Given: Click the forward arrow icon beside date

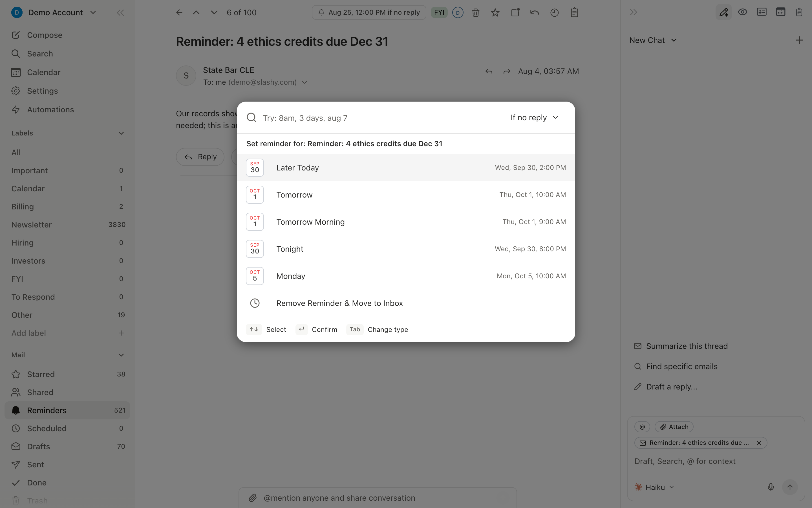Looking at the screenshot, I should point(507,72).
